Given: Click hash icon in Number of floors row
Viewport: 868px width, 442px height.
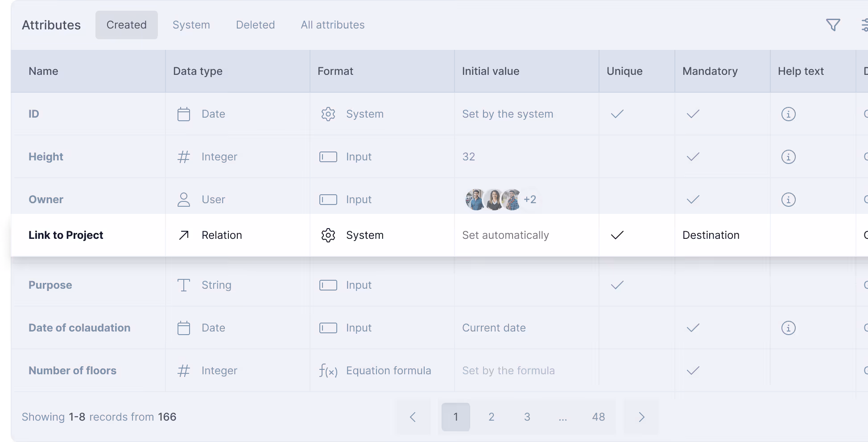Looking at the screenshot, I should pos(184,371).
